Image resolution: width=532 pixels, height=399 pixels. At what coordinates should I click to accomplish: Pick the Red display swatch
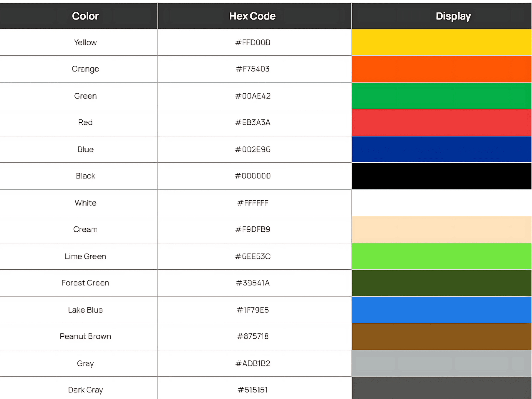[441, 122]
